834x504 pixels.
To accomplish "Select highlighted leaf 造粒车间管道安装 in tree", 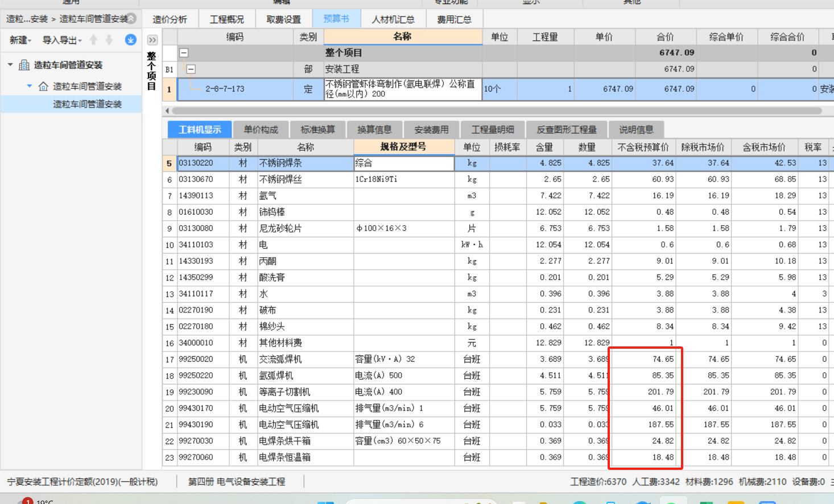I will coord(87,104).
